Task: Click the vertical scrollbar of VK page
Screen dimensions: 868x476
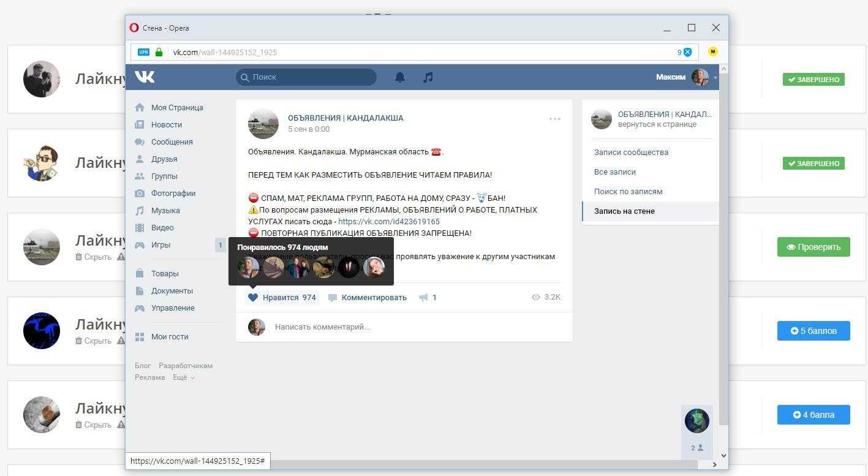Action: [723, 245]
